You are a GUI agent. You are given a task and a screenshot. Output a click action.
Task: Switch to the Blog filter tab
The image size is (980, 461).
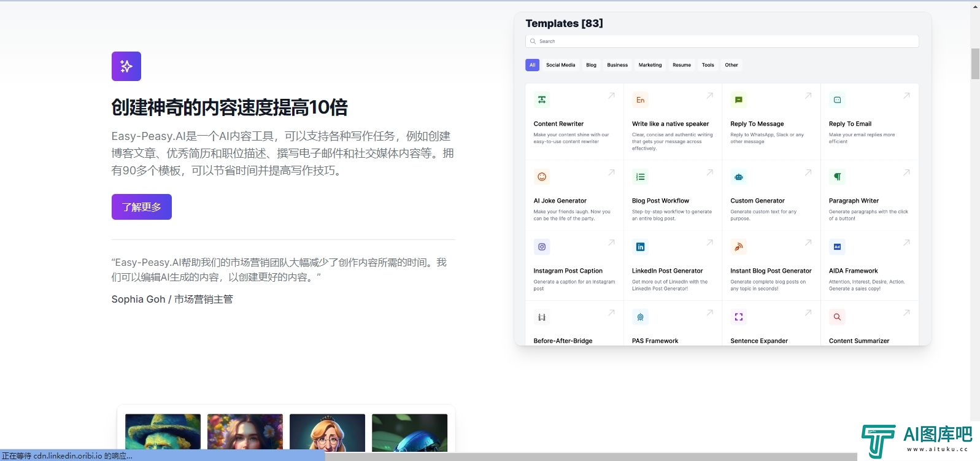(591, 65)
